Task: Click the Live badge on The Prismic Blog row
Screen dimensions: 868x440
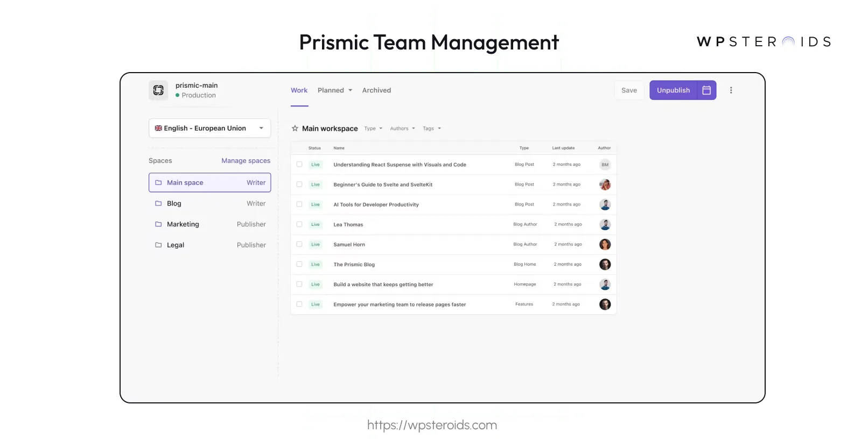Action: [x=316, y=264]
